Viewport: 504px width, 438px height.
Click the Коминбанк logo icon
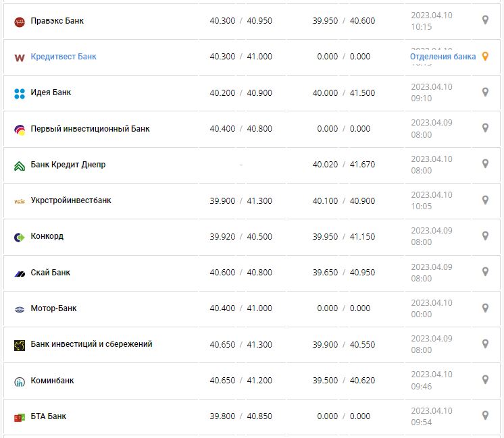[20, 381]
